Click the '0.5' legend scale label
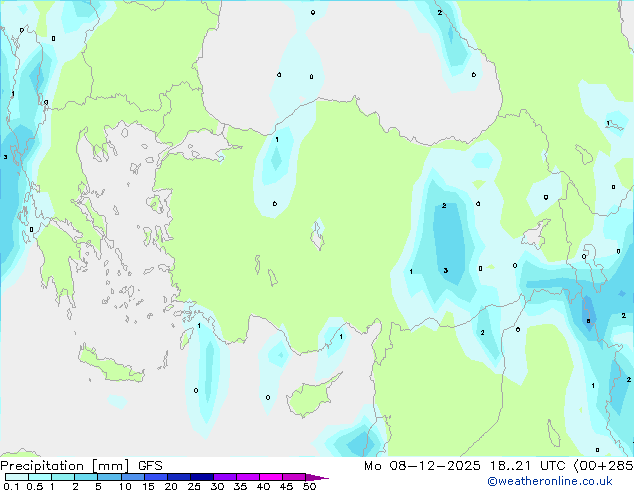This screenshot has height=490, width=634. pyautogui.click(x=35, y=486)
